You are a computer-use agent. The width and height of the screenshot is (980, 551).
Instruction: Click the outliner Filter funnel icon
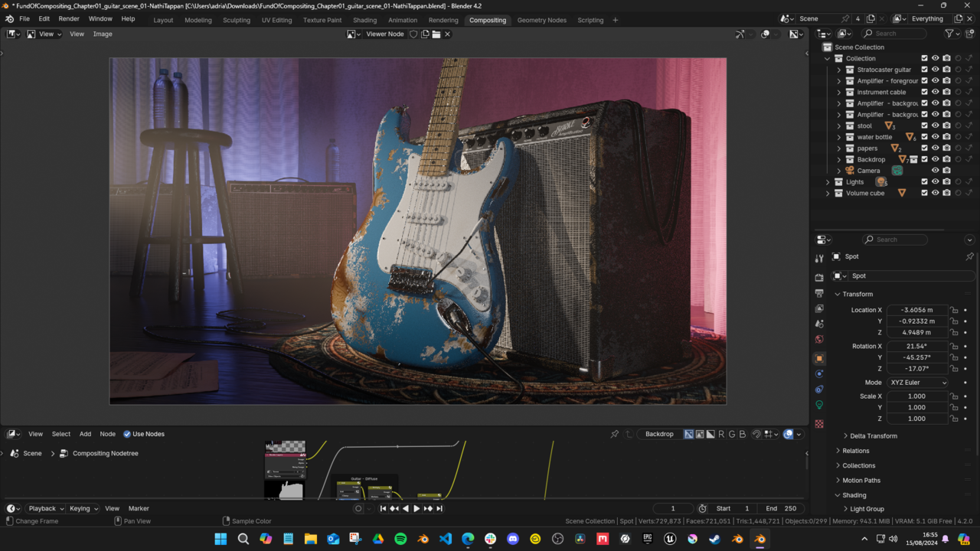pyautogui.click(x=949, y=34)
